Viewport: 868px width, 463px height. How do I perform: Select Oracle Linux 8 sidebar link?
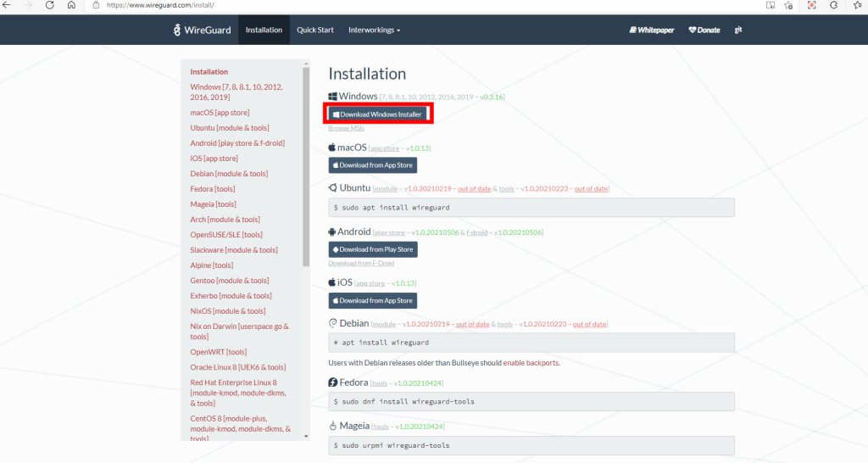pos(238,367)
